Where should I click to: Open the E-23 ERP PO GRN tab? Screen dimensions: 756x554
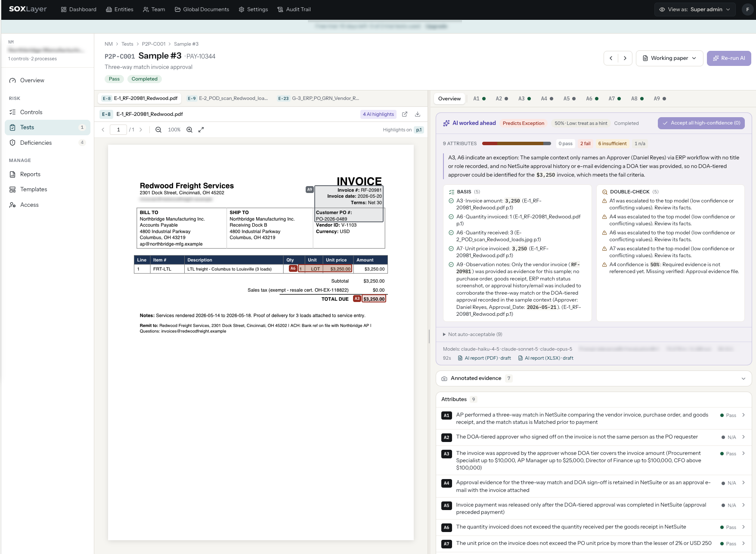tap(318, 98)
